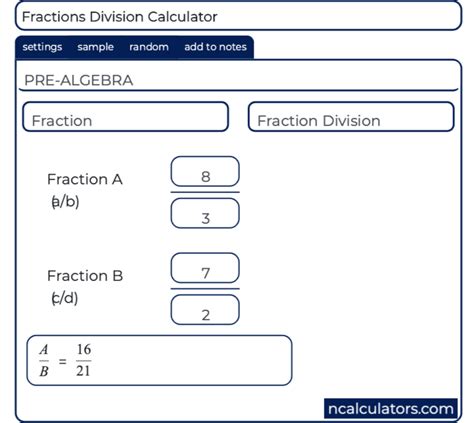Select the Fraction category box
474x423 pixels.
[125, 117]
